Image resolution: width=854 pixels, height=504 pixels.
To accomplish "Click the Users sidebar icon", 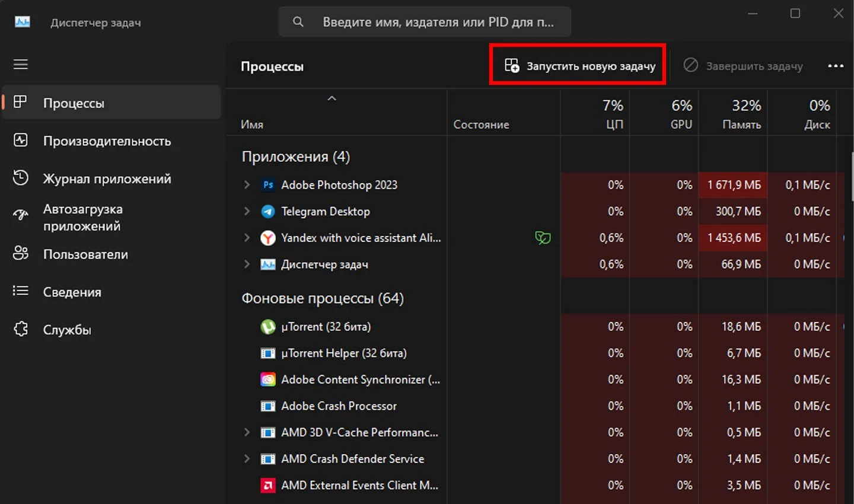I will [x=21, y=253].
